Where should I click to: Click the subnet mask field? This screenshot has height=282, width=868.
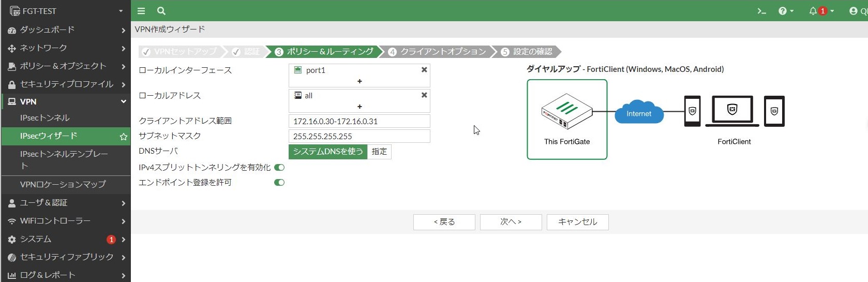tap(360, 136)
